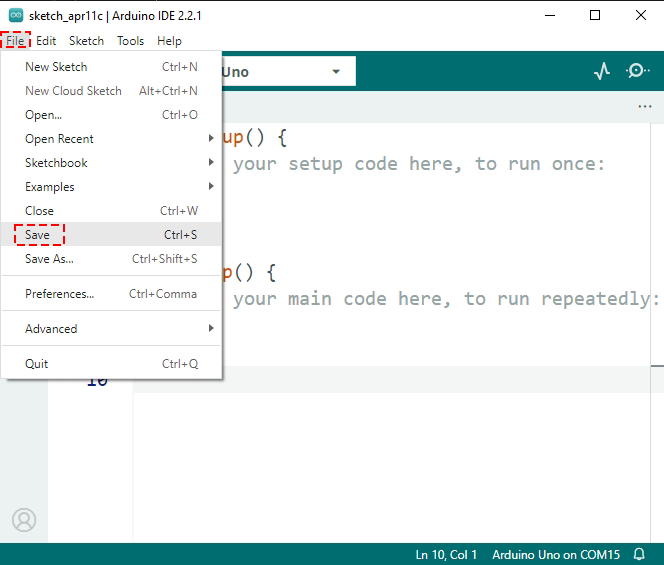Image resolution: width=664 pixels, height=565 pixels.
Task: Expand the Open Recent submenu
Action: tap(111, 138)
